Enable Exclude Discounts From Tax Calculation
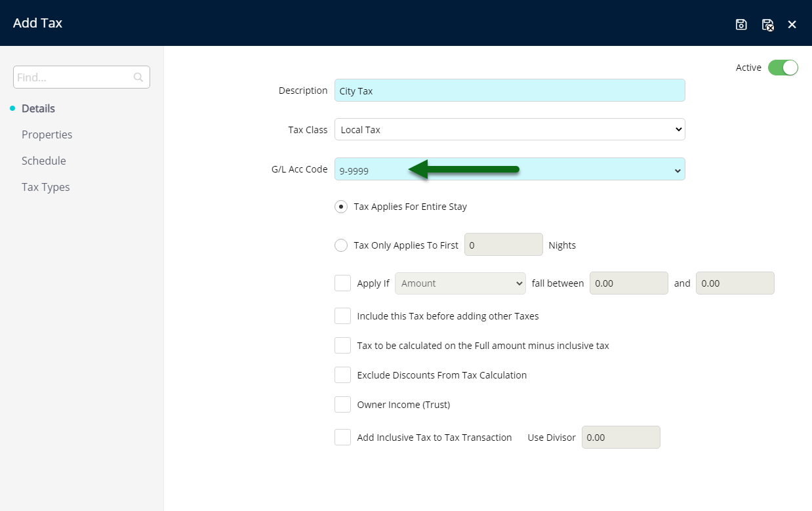This screenshot has height=511, width=812. (342, 375)
